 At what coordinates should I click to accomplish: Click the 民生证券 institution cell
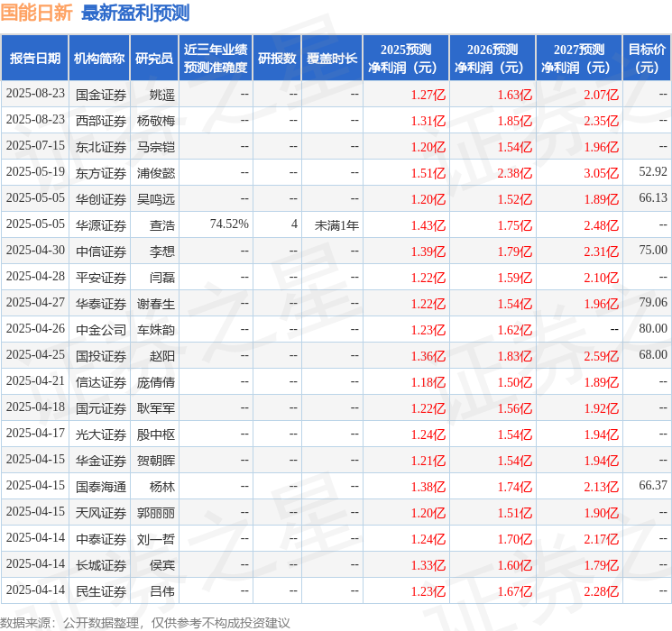(101, 591)
